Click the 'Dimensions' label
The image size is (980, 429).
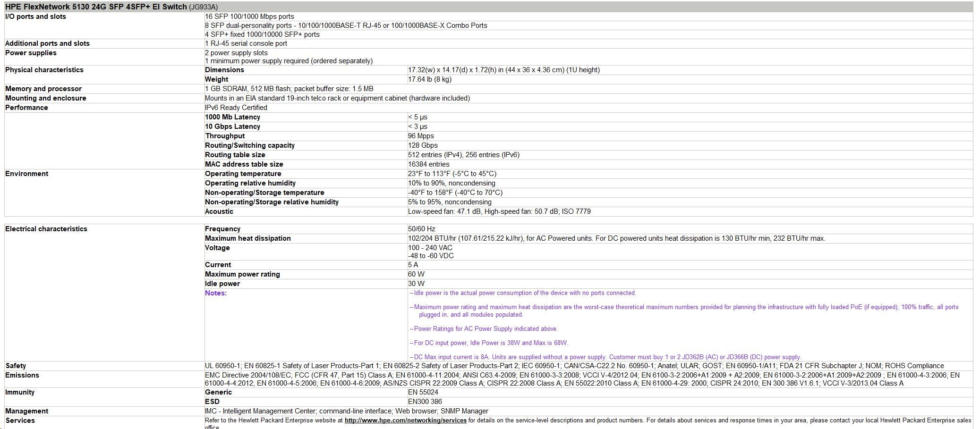224,70
